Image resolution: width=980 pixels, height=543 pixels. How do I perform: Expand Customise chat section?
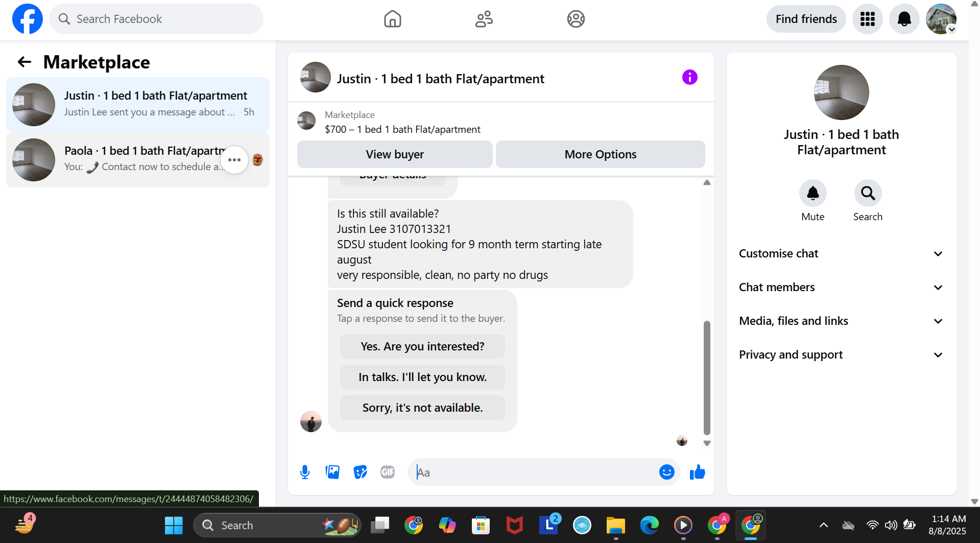[x=841, y=253]
